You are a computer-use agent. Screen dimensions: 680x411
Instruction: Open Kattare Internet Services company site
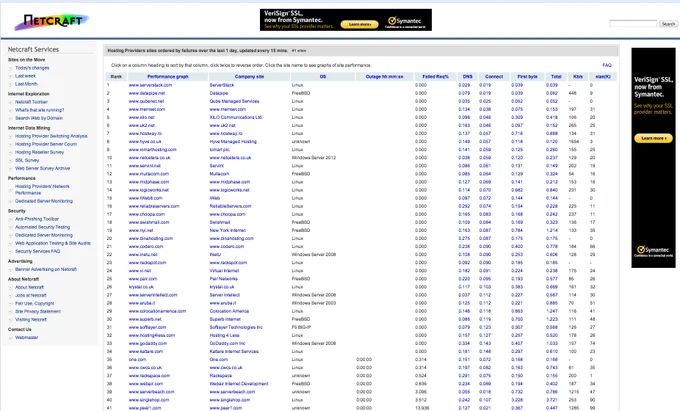coord(234,352)
